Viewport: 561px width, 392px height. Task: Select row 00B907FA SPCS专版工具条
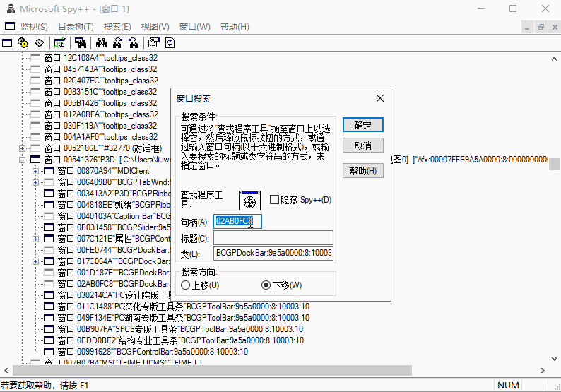pos(180,329)
